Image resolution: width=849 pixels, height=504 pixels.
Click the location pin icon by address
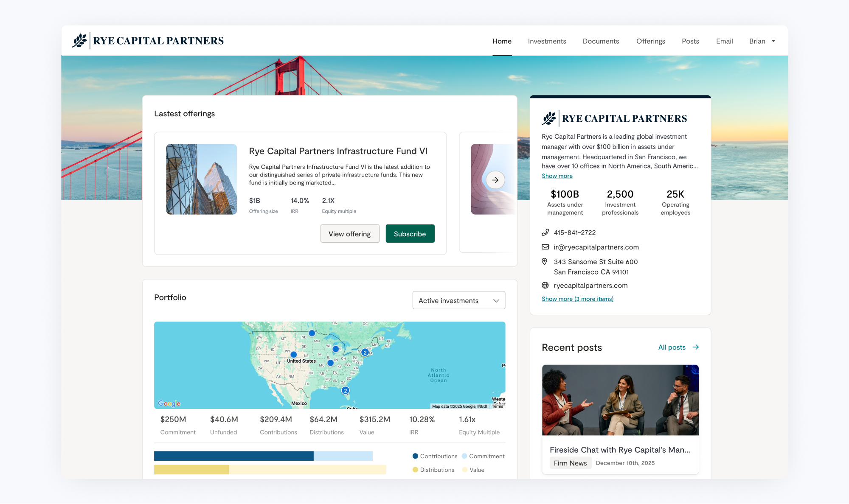(x=545, y=262)
